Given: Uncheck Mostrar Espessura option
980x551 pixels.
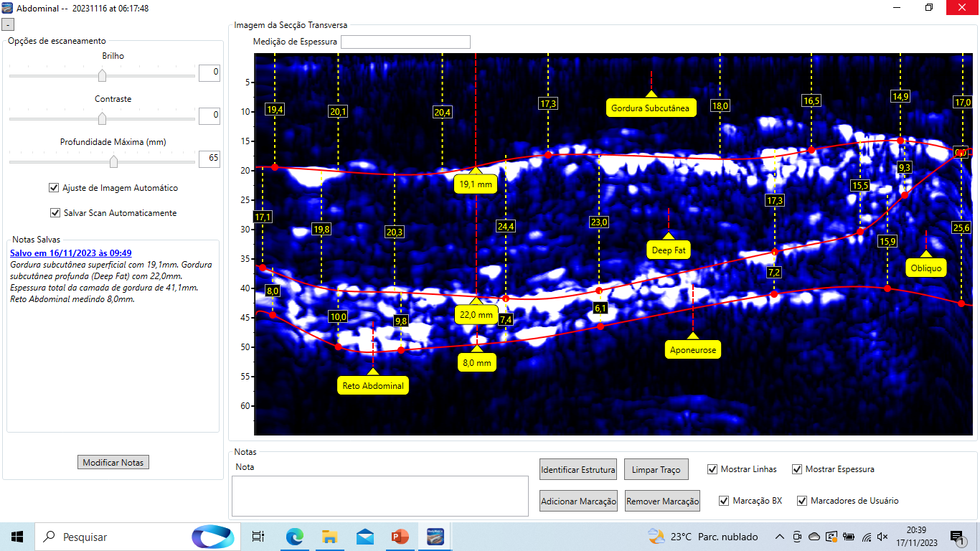Looking at the screenshot, I should (x=797, y=469).
